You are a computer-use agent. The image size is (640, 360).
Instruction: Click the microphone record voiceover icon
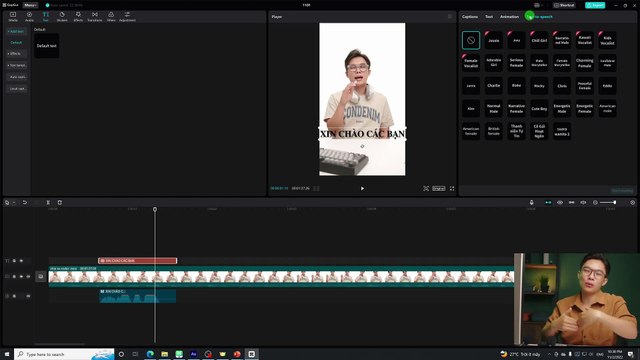pyautogui.click(x=531, y=202)
